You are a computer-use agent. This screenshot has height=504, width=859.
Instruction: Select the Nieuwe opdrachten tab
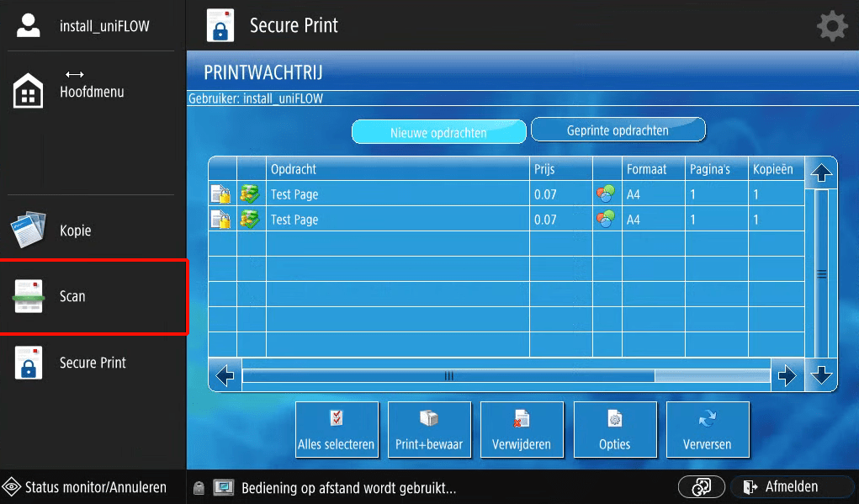[x=438, y=131]
